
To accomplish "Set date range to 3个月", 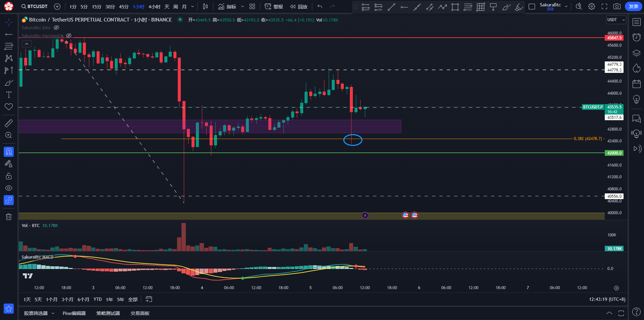I will click(x=67, y=299).
